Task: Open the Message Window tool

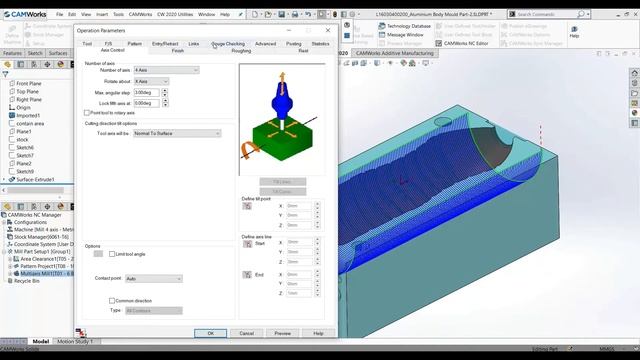Action: pyautogui.click(x=404, y=35)
